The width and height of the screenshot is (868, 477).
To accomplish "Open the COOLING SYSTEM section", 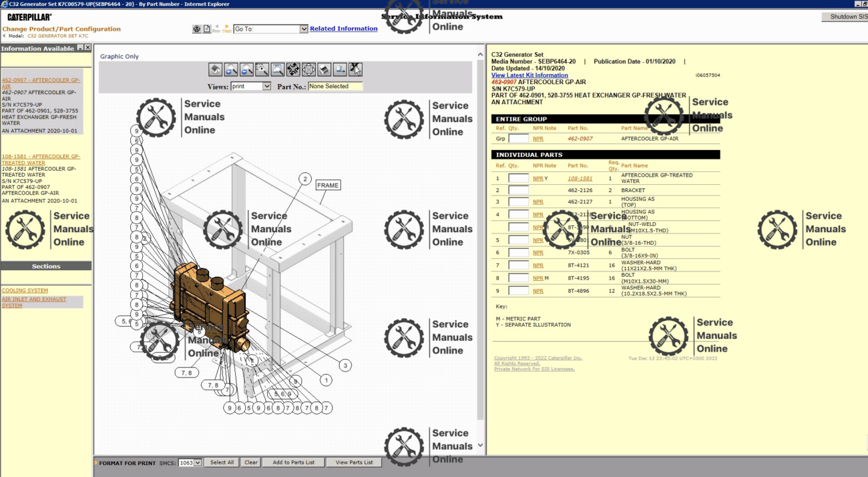I will coord(25,290).
